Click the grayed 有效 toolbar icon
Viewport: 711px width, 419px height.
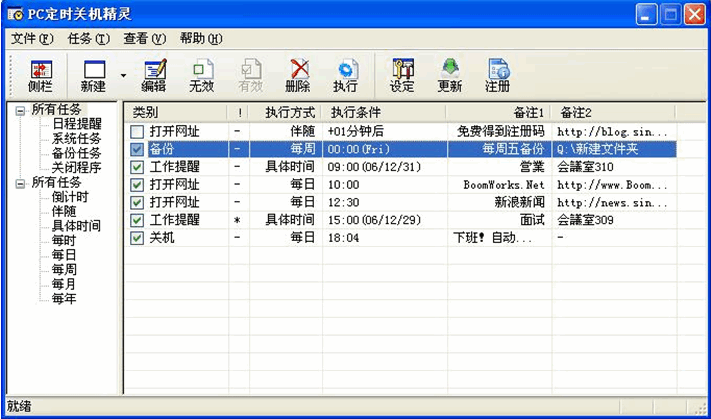click(x=250, y=75)
